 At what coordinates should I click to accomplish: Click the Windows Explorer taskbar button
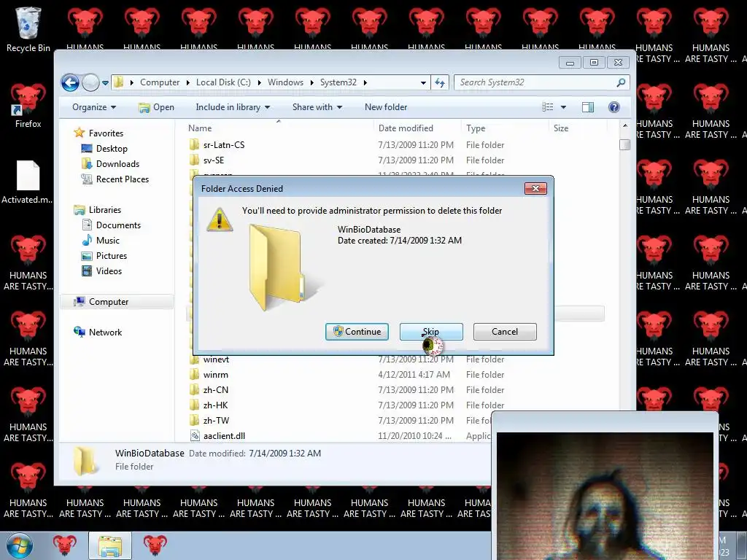click(x=110, y=545)
